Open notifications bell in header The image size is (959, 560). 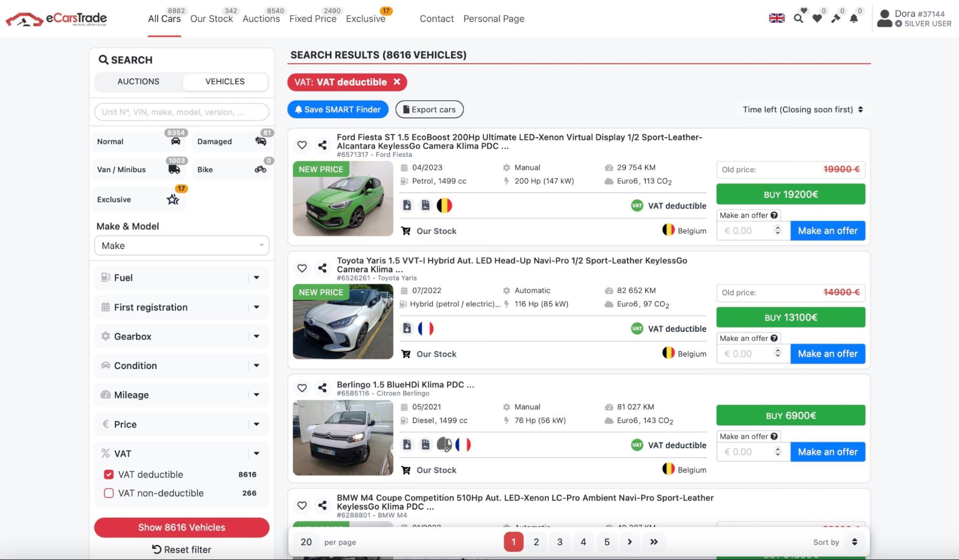click(x=854, y=19)
